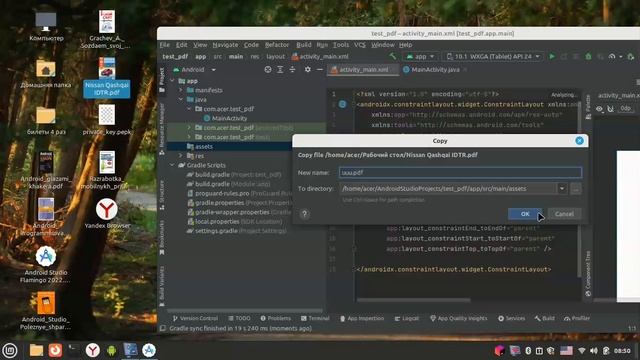640x360 pixels.
Task: Click the Bluetooth icon in the system tray
Action: 528,351
